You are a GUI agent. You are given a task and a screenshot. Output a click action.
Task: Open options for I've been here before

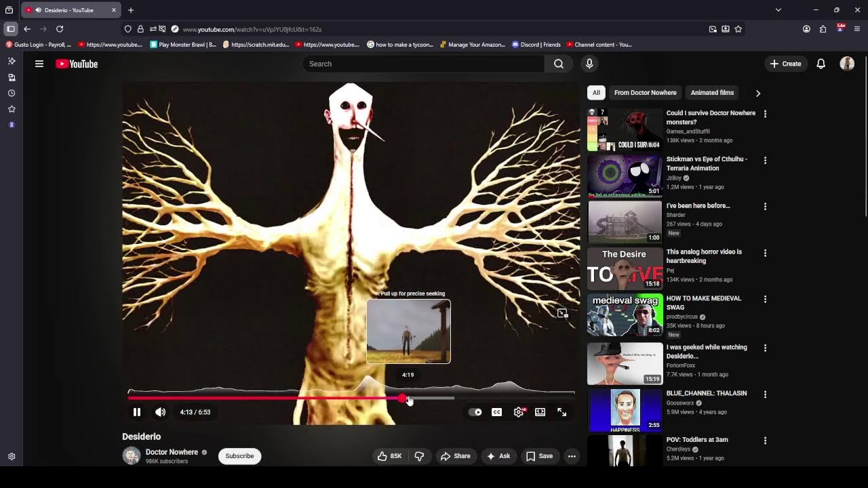click(x=765, y=207)
